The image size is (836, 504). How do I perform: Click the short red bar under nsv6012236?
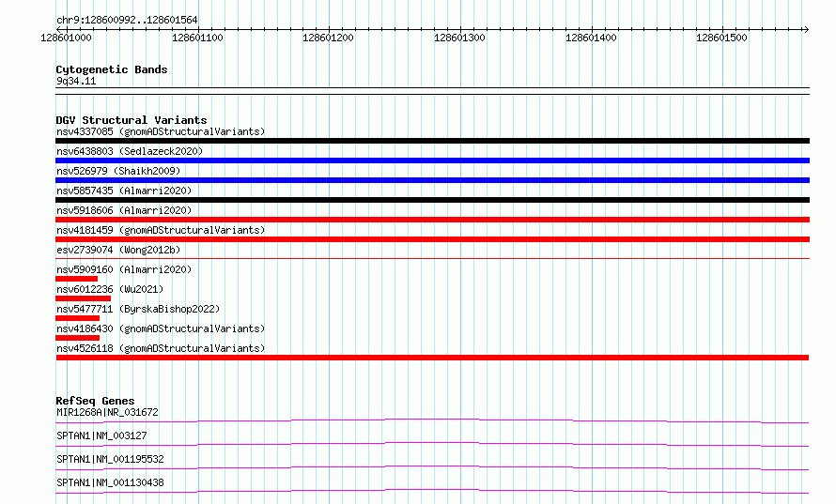pos(84,298)
